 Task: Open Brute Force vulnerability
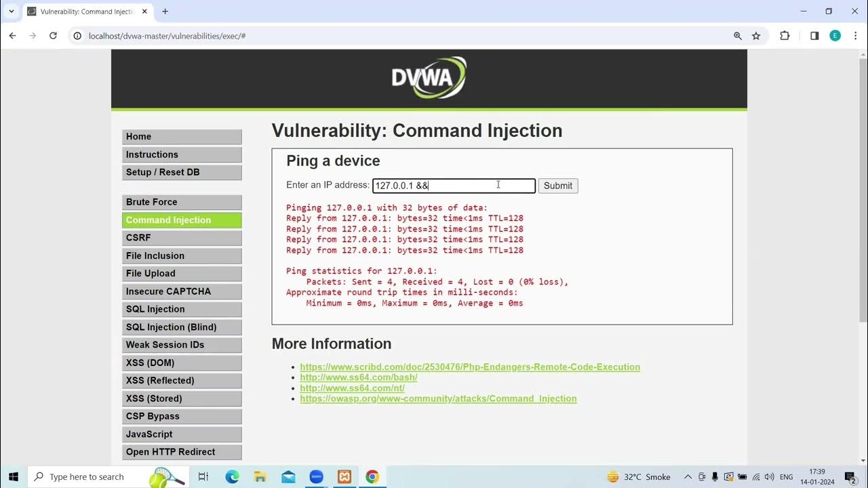[182, 202]
